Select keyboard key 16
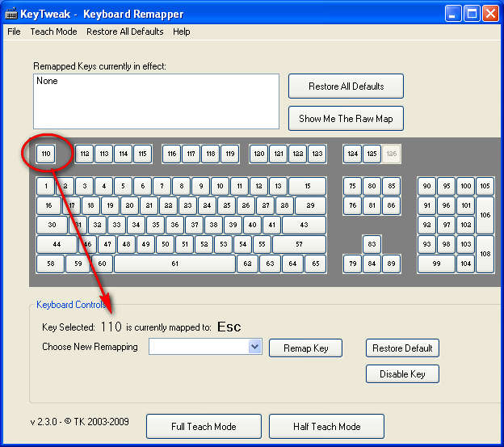 (x=48, y=205)
